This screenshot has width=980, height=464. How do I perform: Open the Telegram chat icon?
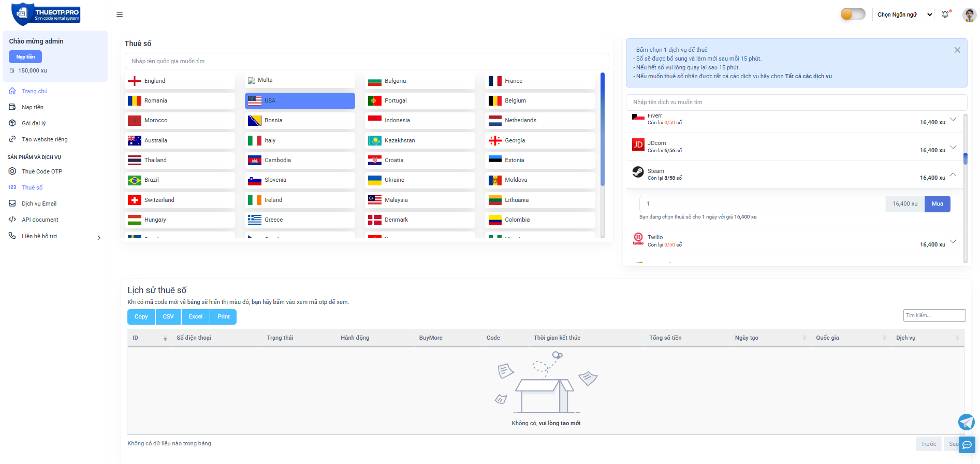(x=966, y=422)
